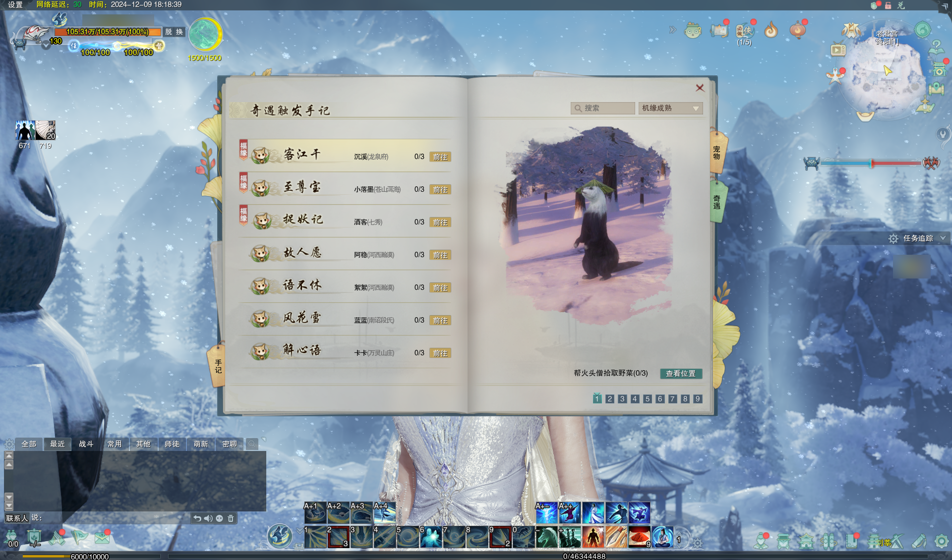
Task: Switch to the 战斗 chat tab
Action: 86,444
